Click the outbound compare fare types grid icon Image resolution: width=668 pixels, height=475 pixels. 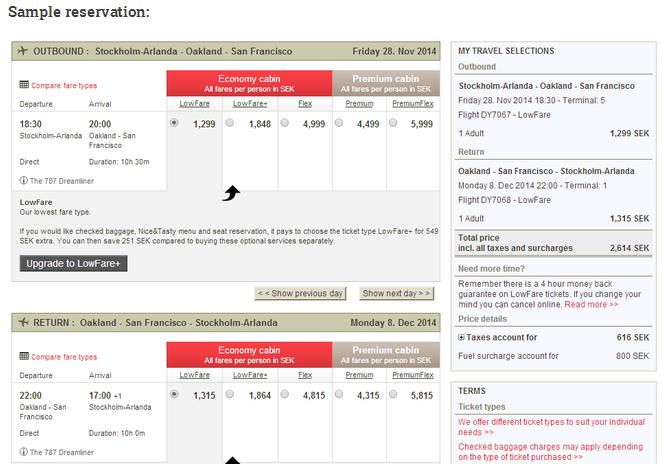(x=24, y=85)
